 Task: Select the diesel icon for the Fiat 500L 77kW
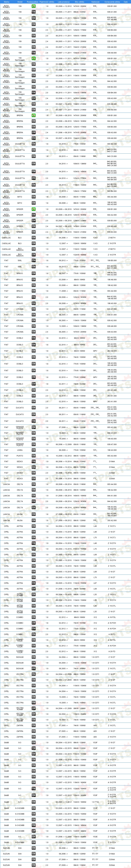pyautogui.click(x=34, y=260)
